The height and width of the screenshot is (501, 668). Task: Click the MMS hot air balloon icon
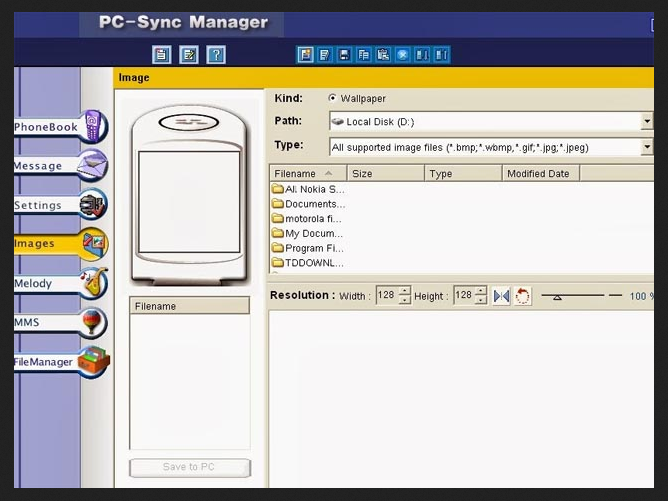point(92,322)
